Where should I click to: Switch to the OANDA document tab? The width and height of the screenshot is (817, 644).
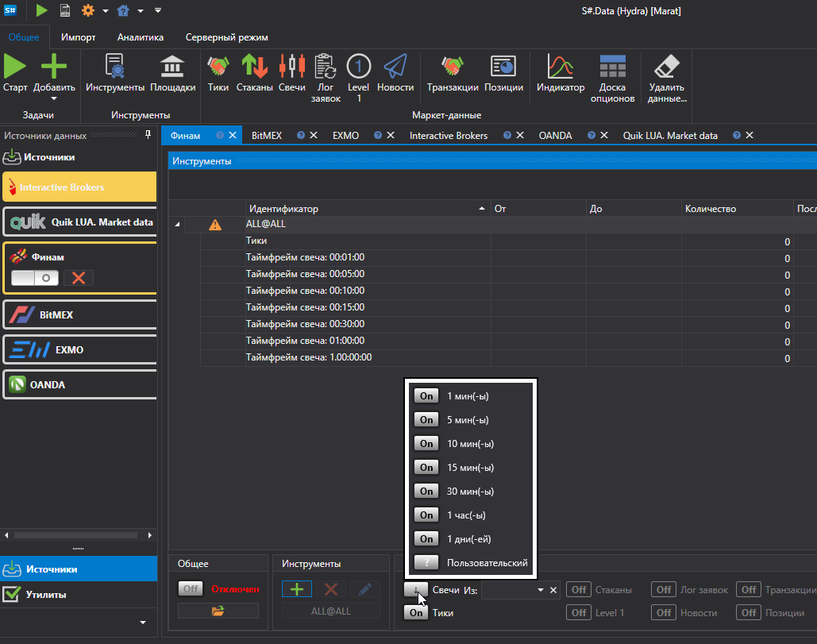click(x=556, y=136)
